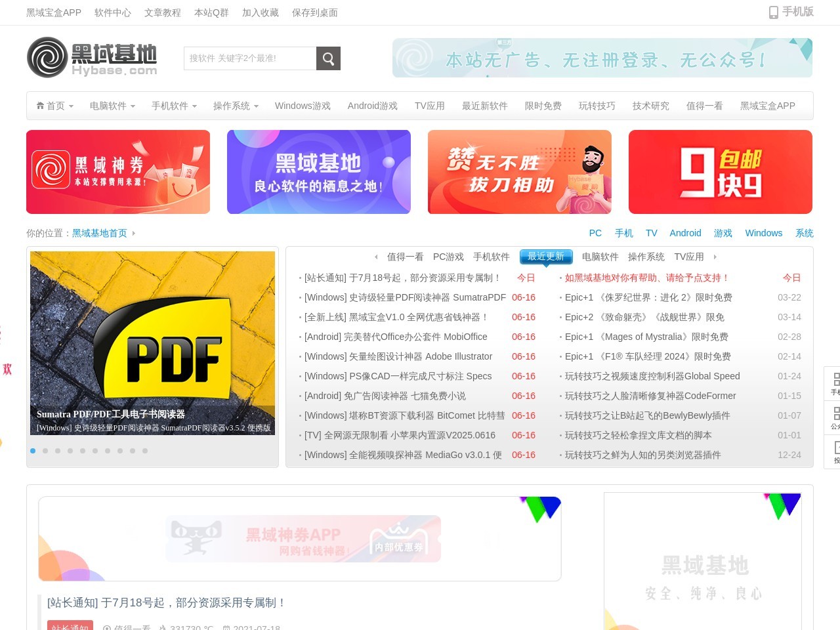
Task: Click the PC category quick link
Action: coord(595,233)
